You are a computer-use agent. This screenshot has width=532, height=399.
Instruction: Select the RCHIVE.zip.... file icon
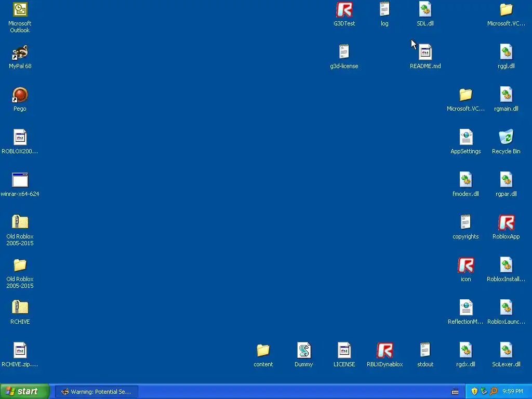coord(20,351)
